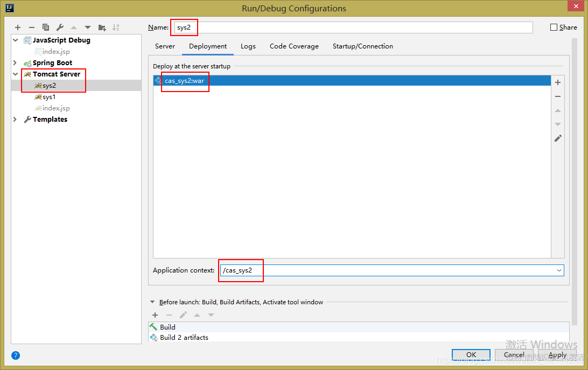
Task: Click the Cancel button
Action: click(514, 354)
